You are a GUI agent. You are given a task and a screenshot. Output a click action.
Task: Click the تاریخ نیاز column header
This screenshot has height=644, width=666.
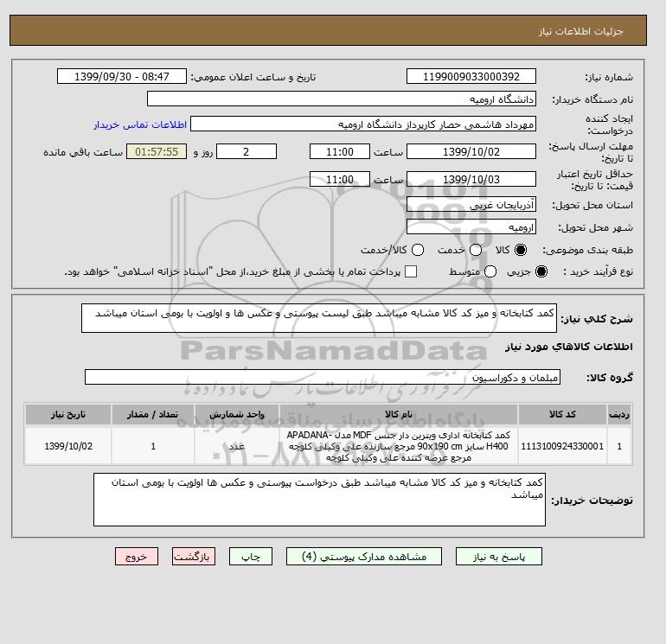[x=68, y=414]
